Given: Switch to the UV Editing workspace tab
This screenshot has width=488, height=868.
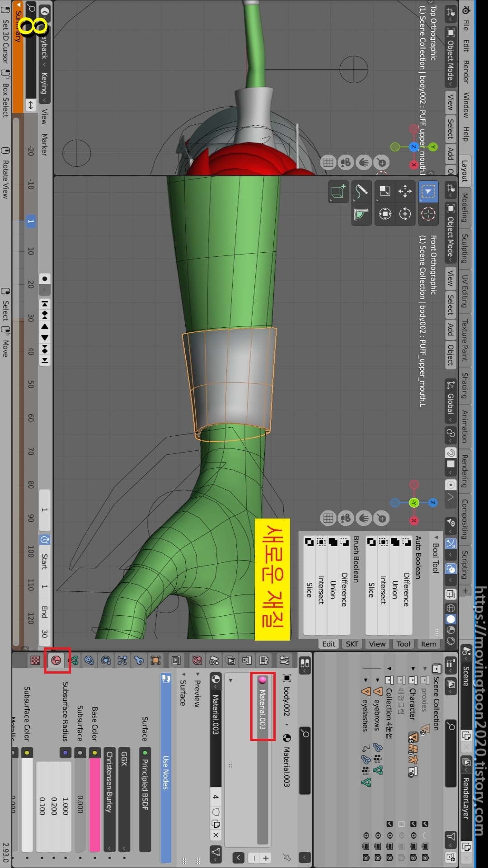Looking at the screenshot, I should pyautogui.click(x=465, y=292).
